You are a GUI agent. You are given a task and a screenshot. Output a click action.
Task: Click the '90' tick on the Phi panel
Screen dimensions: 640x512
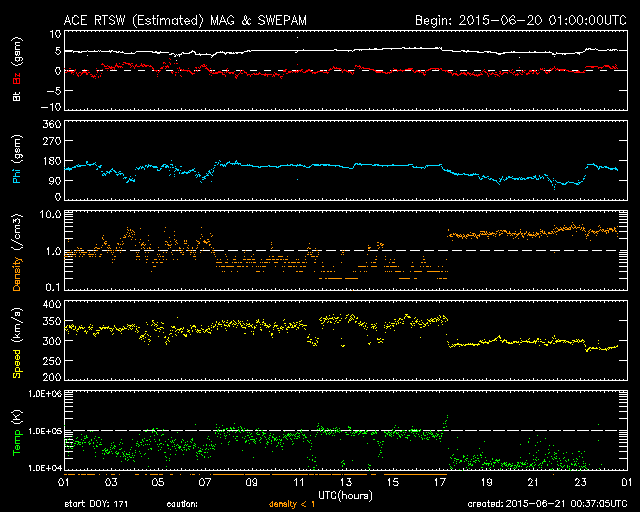coord(55,181)
